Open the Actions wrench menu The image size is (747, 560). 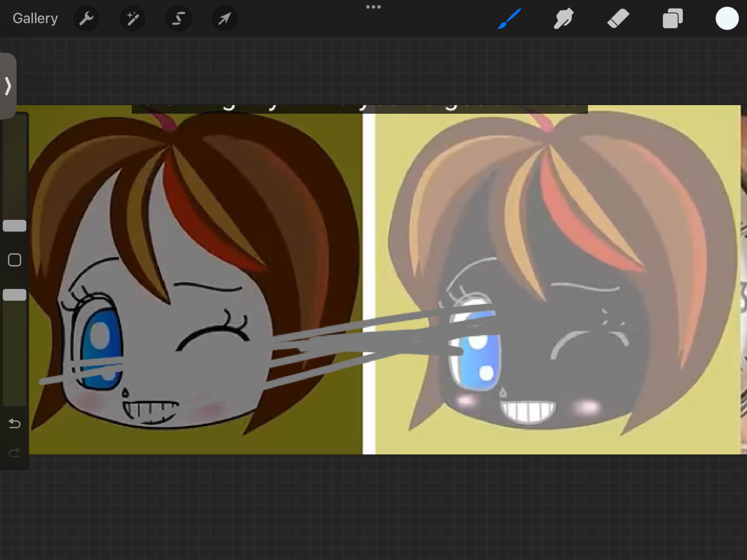tap(86, 18)
